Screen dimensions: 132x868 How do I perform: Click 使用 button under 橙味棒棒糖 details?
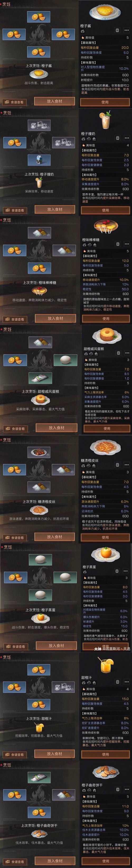pos(106,318)
